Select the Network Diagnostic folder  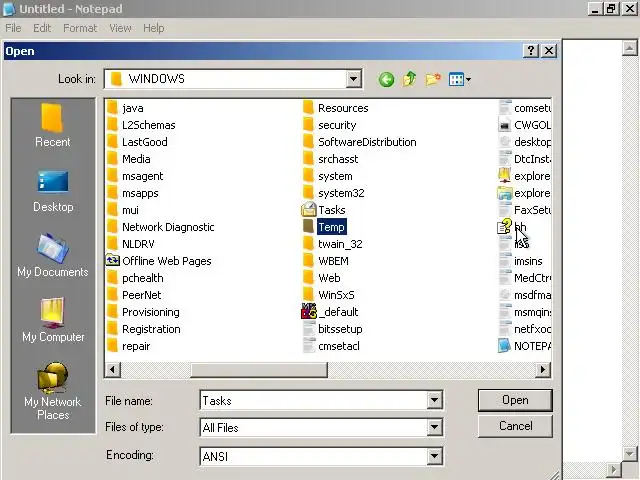(x=160, y=227)
